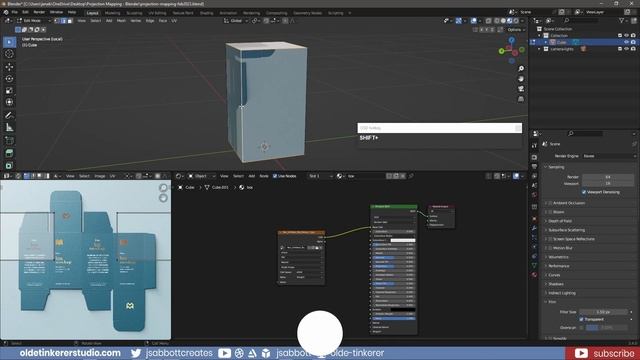Switch to the UV Editing workspace tab
640x360 pixels.
click(x=157, y=13)
